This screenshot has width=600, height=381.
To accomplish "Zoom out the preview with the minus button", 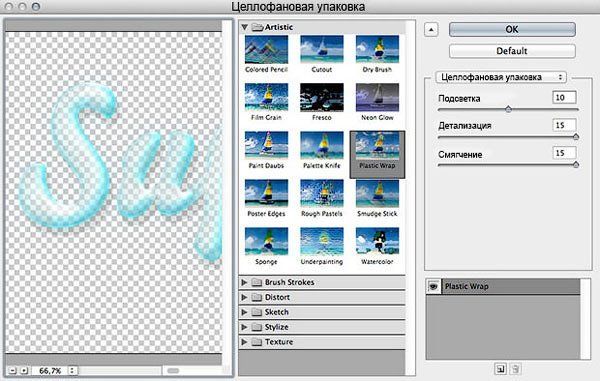I will coord(12,371).
